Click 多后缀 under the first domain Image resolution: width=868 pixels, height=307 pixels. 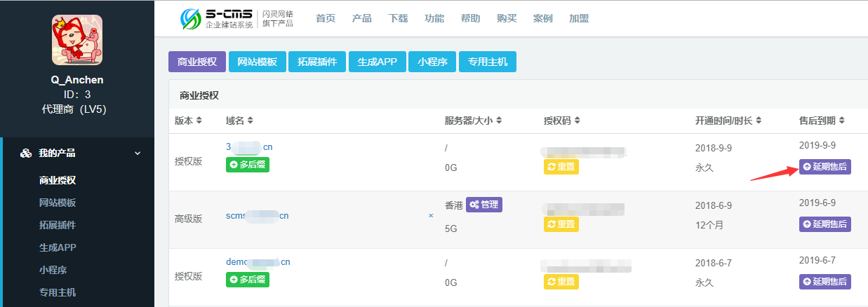click(x=247, y=165)
